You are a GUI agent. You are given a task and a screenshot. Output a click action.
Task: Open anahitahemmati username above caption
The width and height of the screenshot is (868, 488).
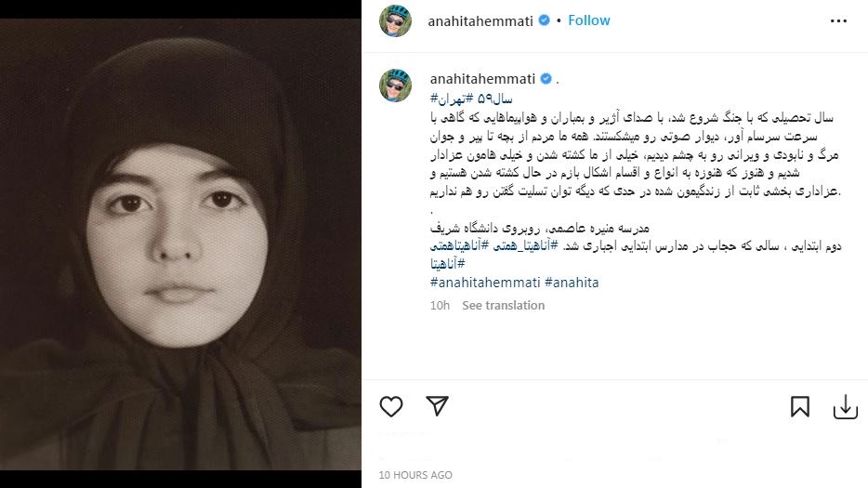482,79
